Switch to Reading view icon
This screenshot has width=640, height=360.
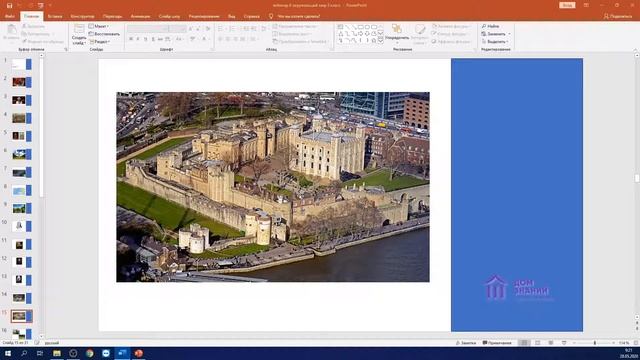[551, 343]
